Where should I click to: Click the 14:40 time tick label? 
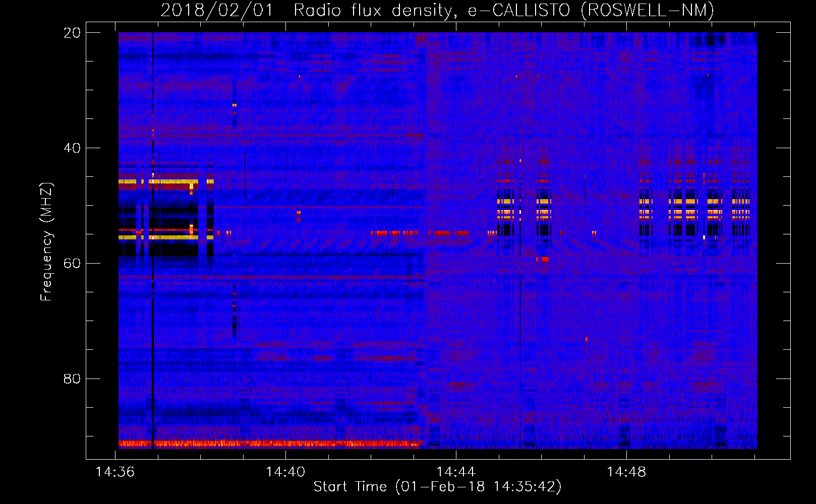pyautogui.click(x=285, y=472)
